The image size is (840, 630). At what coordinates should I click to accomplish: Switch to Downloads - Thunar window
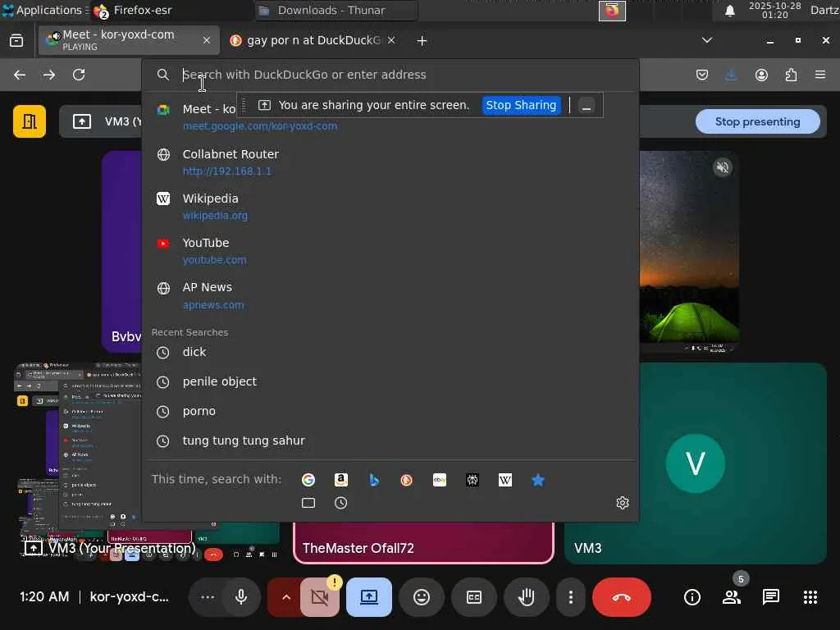click(336, 11)
